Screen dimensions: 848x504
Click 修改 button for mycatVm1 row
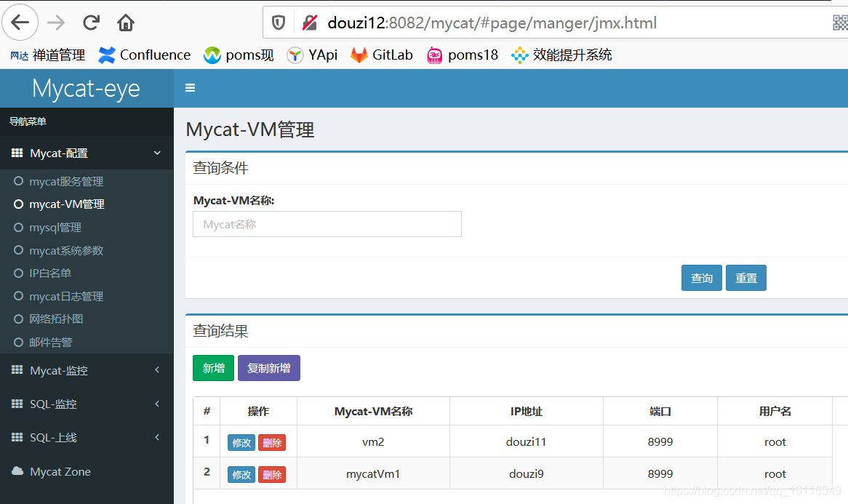(241, 475)
